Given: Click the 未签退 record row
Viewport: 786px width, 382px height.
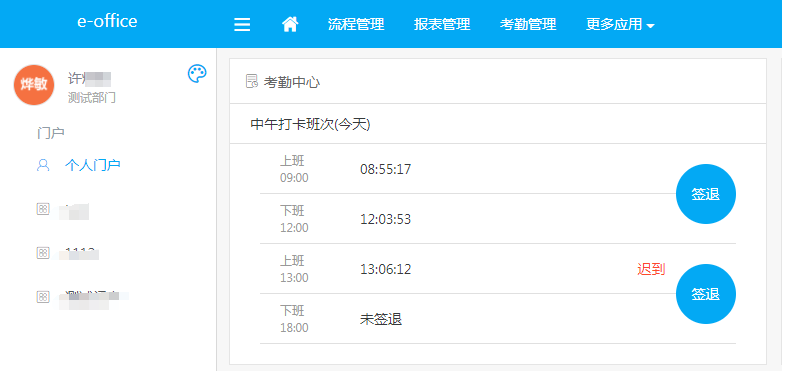Looking at the screenshot, I should 498,319.
